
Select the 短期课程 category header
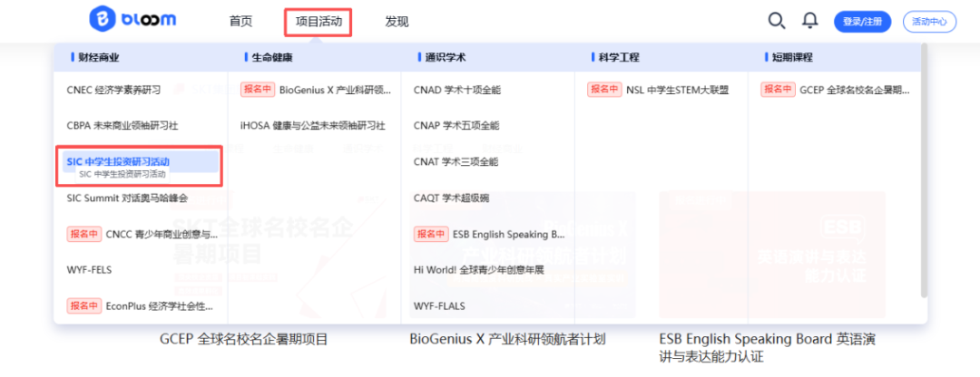tap(792, 57)
